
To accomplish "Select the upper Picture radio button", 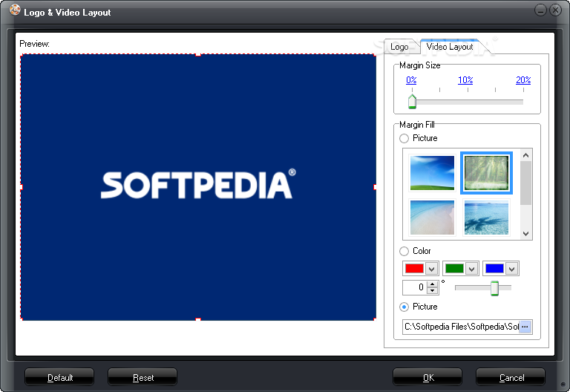I will [404, 139].
